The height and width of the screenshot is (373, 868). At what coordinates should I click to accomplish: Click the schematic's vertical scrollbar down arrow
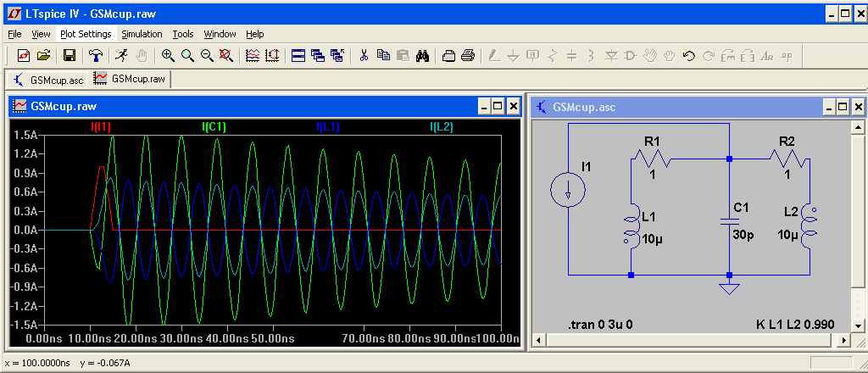(859, 326)
